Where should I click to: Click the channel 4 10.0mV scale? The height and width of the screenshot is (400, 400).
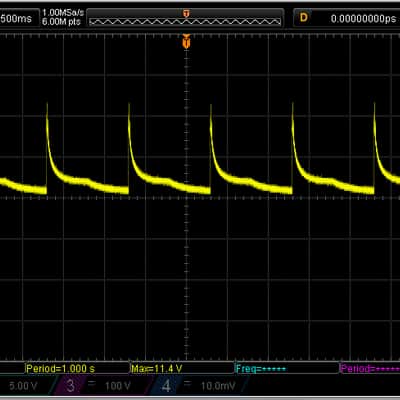(x=218, y=386)
